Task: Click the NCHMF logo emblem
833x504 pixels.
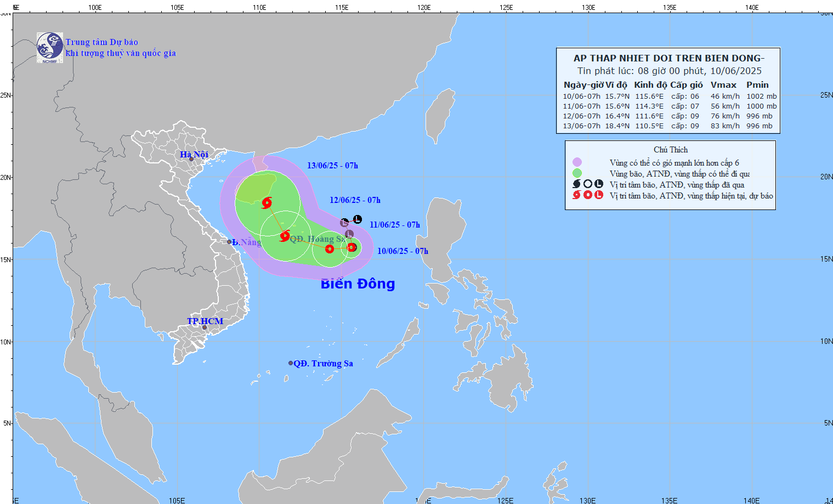Action: tap(50, 47)
